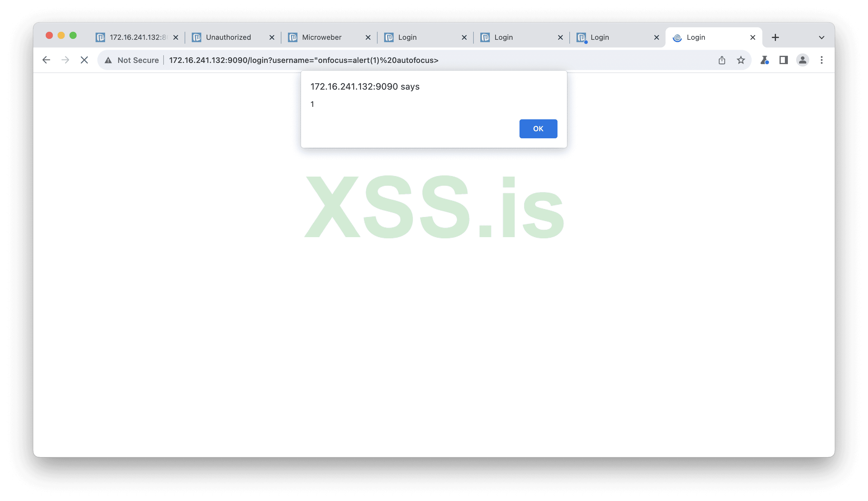The image size is (868, 501).
Task: Open a new tab with plus button
Action: pyautogui.click(x=775, y=37)
